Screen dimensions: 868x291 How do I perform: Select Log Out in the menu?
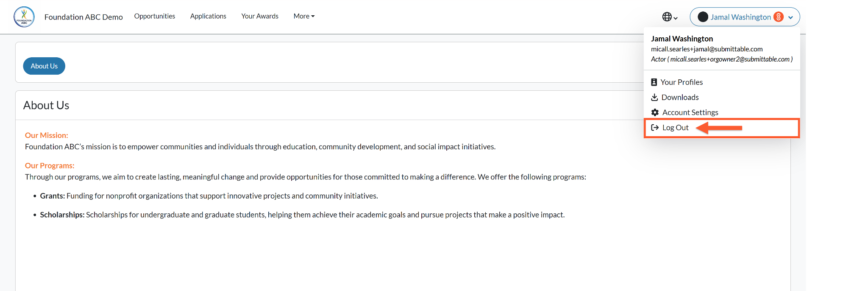pos(722,128)
